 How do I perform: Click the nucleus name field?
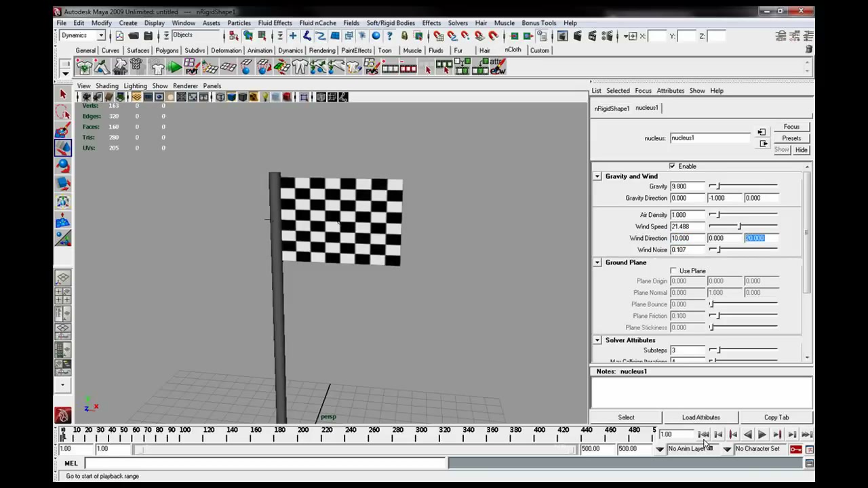coord(710,138)
